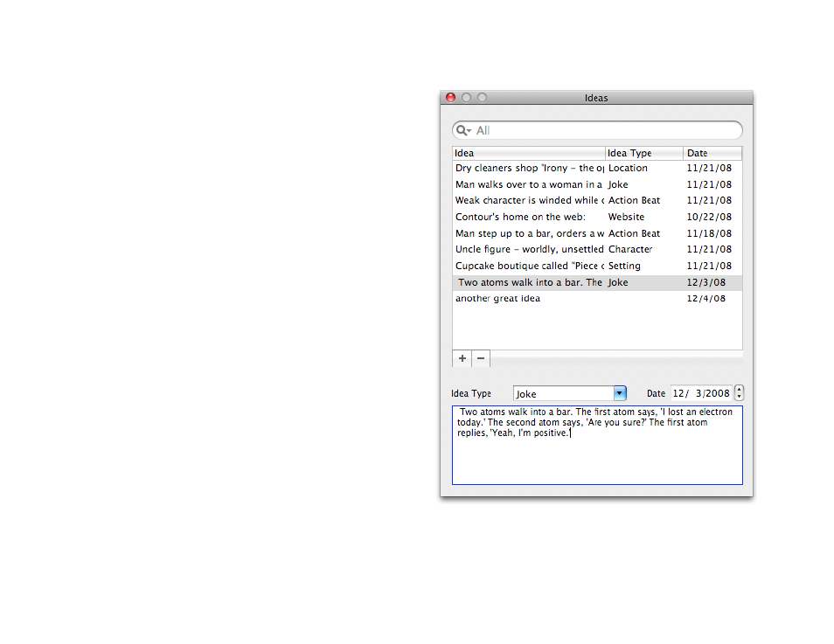
Task: Open the Idea Type dropdown arrow
Action: click(x=620, y=393)
